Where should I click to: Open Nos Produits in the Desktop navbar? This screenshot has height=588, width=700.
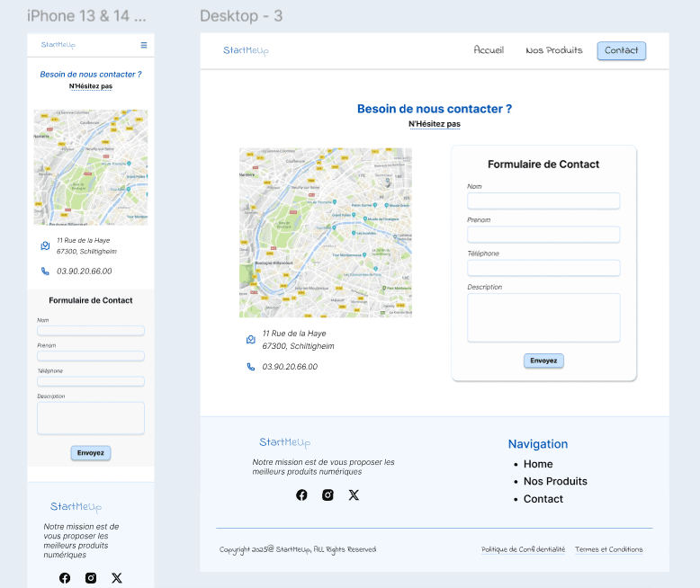[x=554, y=50]
